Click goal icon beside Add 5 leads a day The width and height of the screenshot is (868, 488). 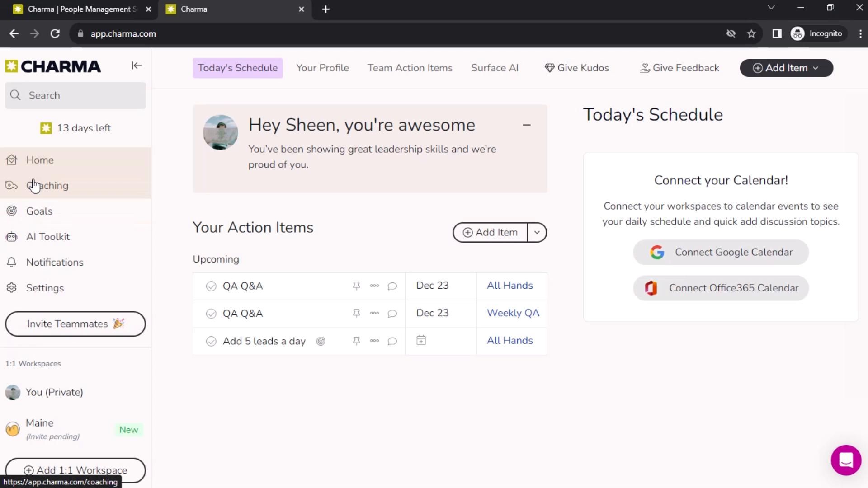point(321,342)
